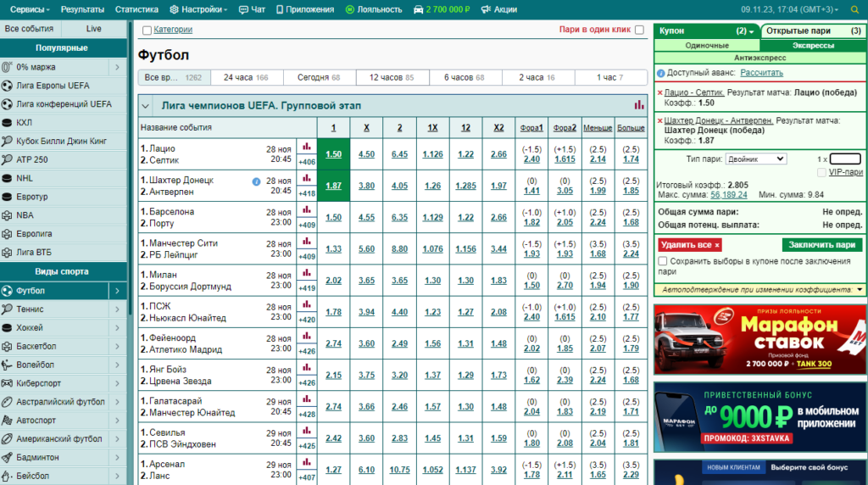Filter events by Сегодня
Screen dimensions: 868x485
click(x=319, y=77)
